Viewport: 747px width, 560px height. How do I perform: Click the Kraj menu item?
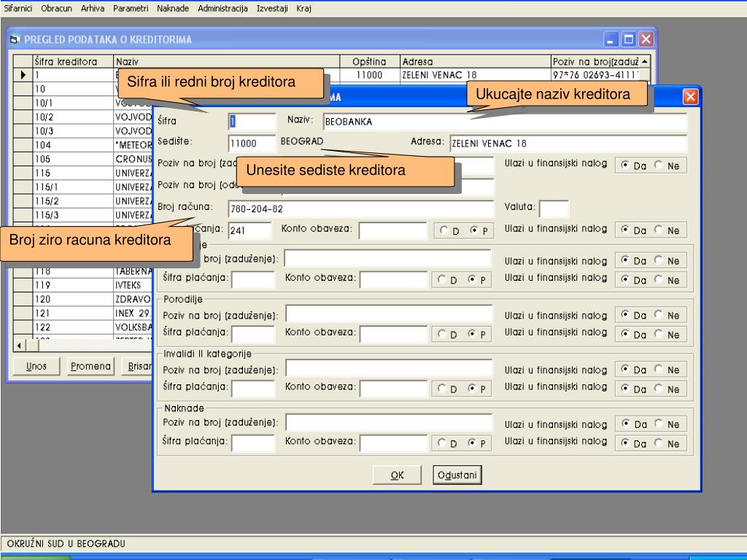pyautogui.click(x=304, y=7)
